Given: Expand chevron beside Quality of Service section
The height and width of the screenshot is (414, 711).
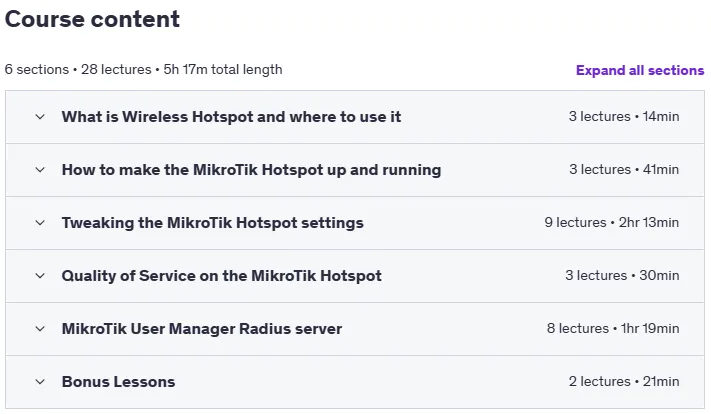Looking at the screenshot, I should (x=40, y=276).
